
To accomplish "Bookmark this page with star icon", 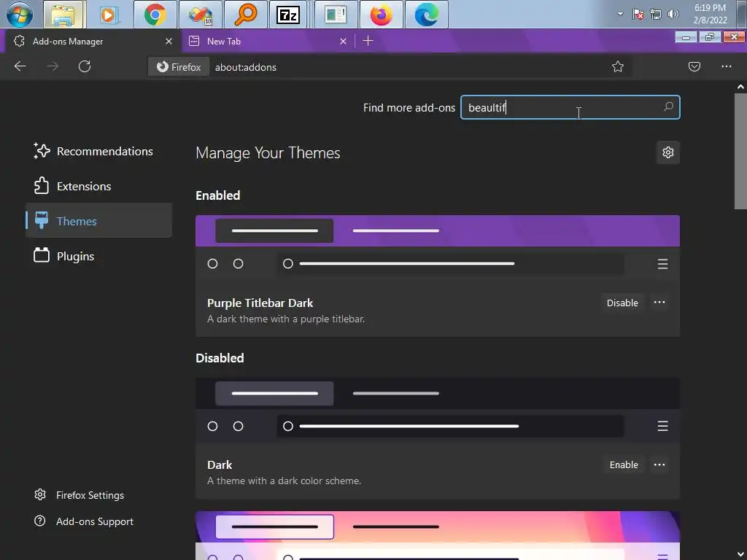I will coord(618,66).
